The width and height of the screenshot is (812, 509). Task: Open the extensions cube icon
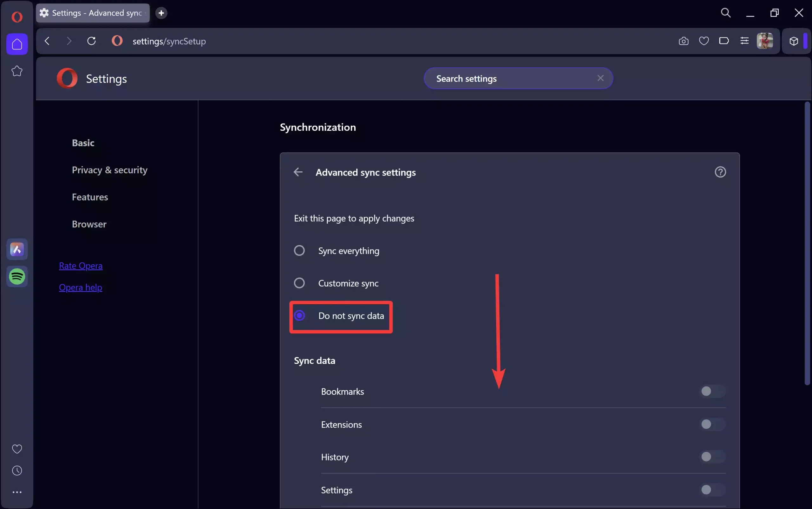(794, 41)
